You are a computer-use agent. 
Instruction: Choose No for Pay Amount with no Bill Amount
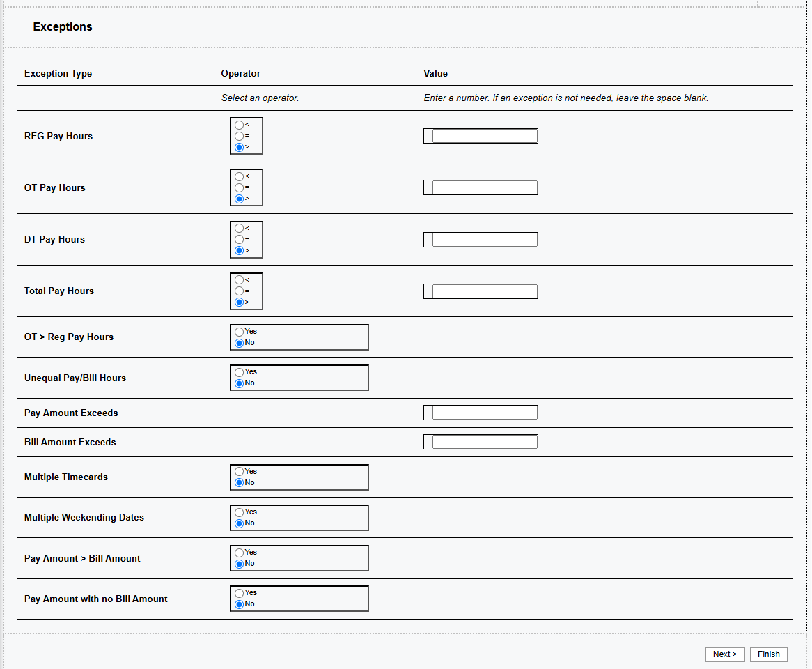click(x=240, y=604)
